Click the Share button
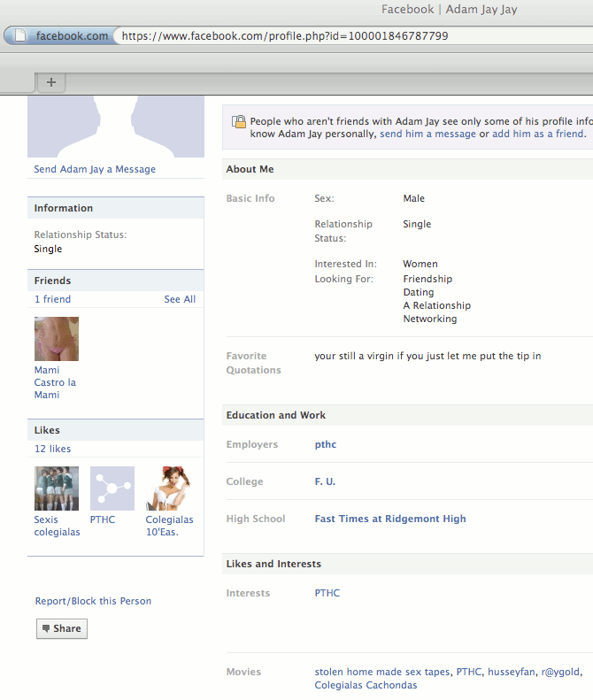This screenshot has height=700, width=593. pos(62,628)
